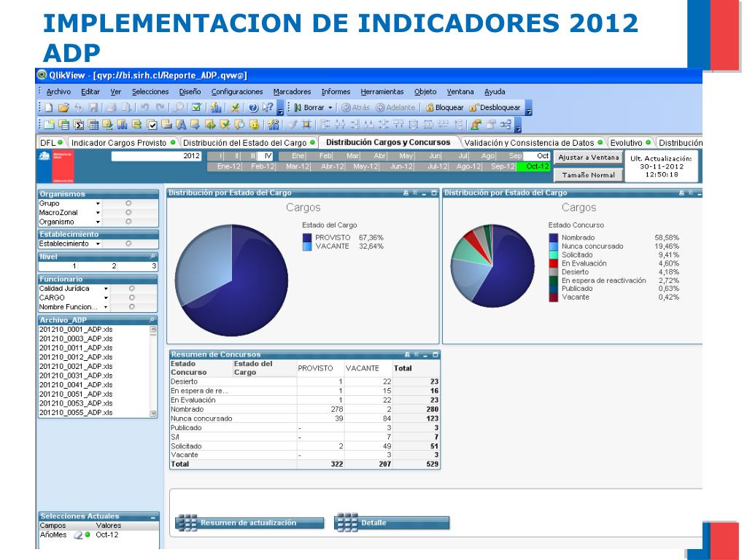Select the Grupo indicator circle

coord(128,203)
